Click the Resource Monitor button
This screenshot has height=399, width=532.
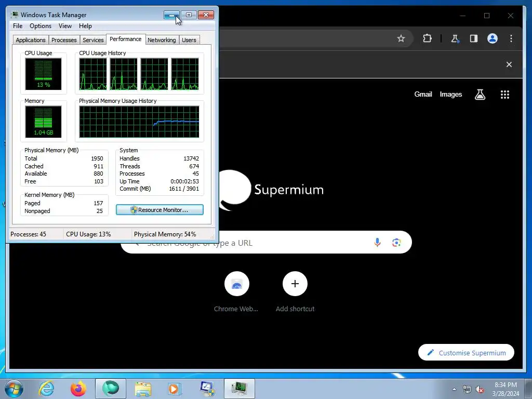click(159, 210)
